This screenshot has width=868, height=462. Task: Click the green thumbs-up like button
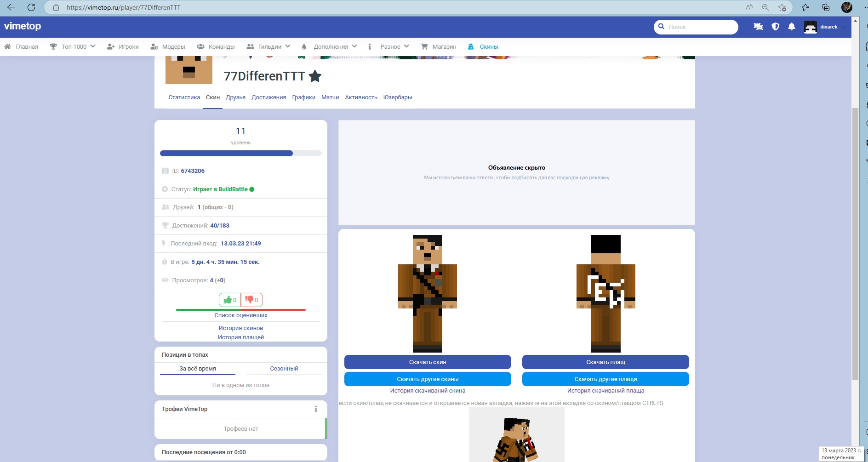230,300
